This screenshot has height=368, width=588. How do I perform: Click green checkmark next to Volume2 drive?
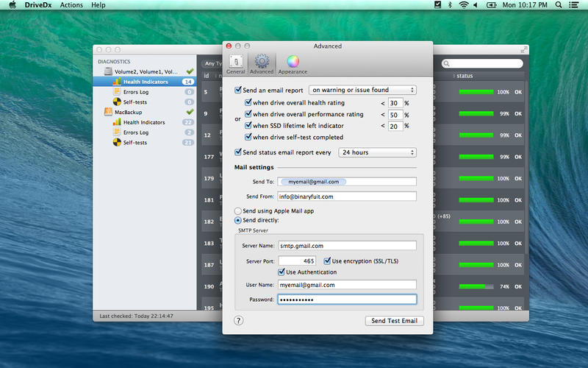click(x=190, y=71)
